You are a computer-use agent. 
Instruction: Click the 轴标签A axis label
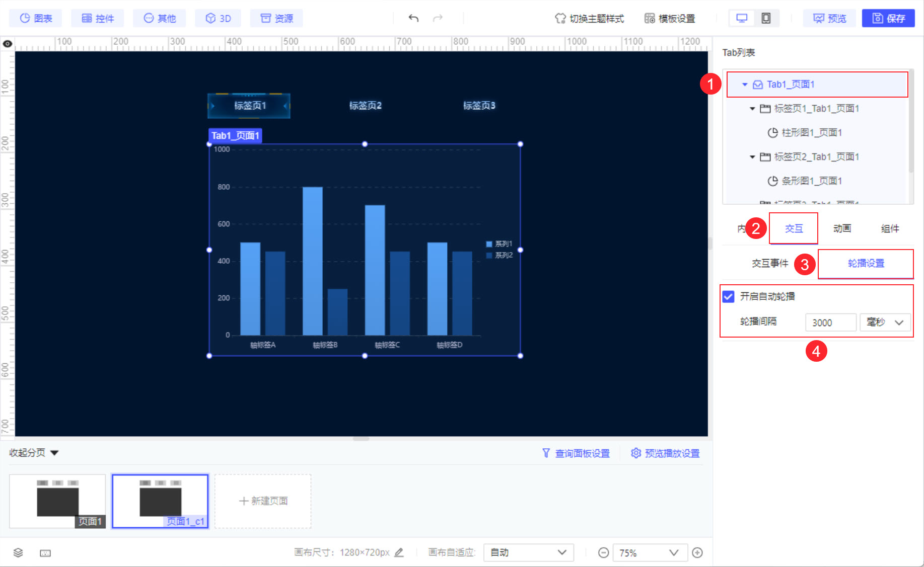[x=263, y=345]
